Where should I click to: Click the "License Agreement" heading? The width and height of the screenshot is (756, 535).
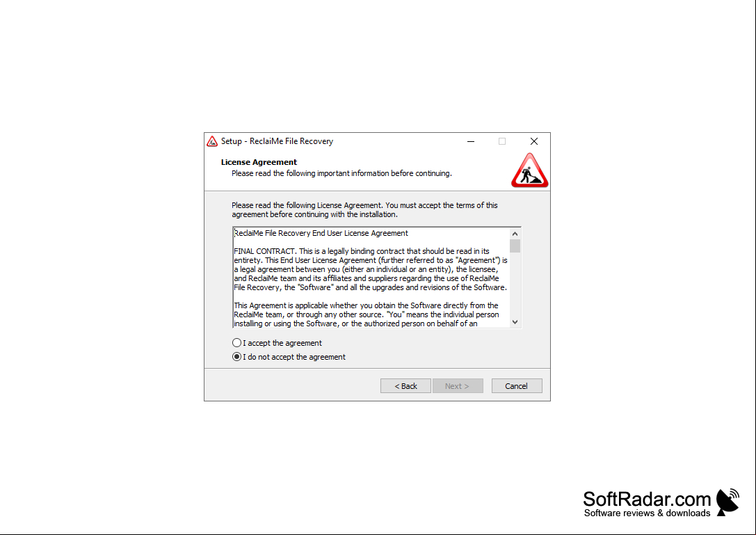(x=259, y=162)
